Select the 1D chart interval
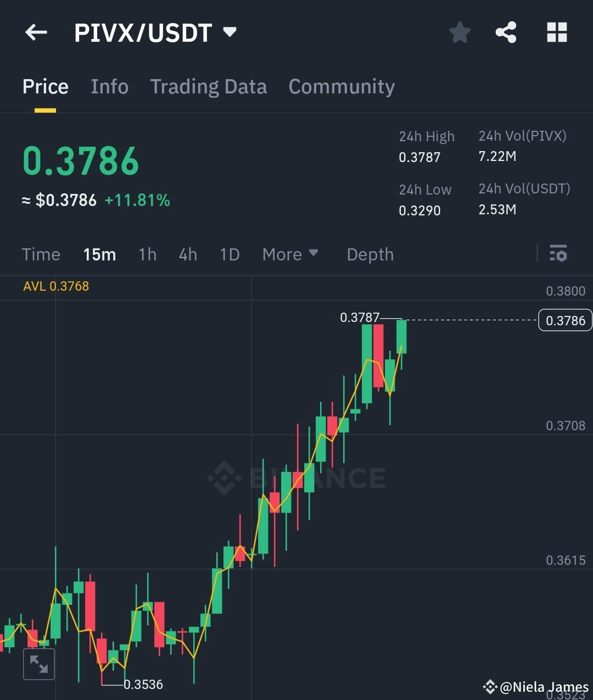This screenshot has width=593, height=700. 229,254
